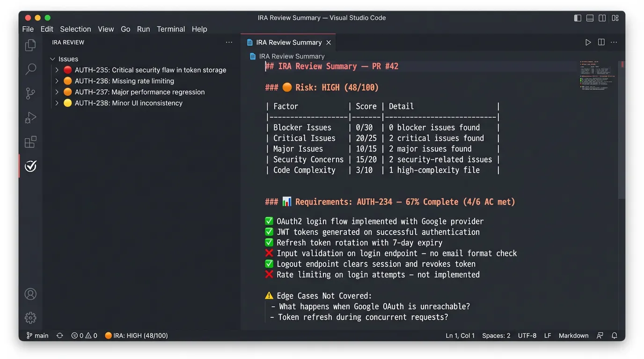The height and width of the screenshot is (359, 644).
Task: Open errors and warnings count in status bar
Action: 84,336
